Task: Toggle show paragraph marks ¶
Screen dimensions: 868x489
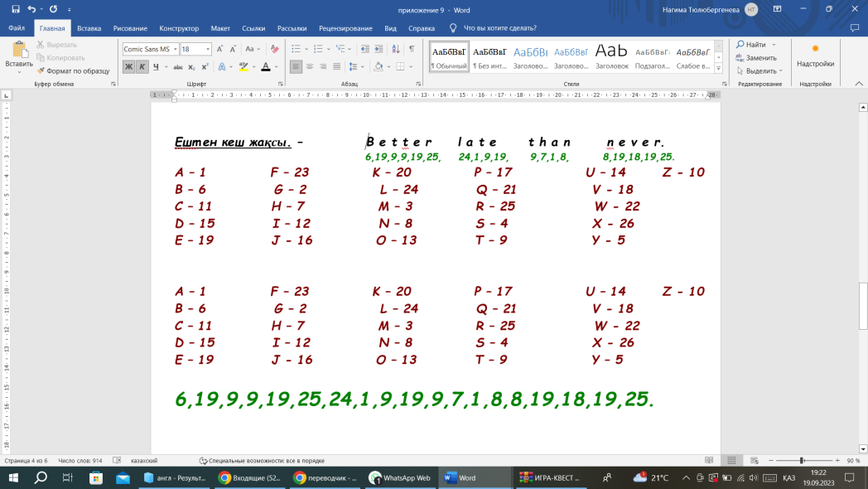Action: (412, 49)
